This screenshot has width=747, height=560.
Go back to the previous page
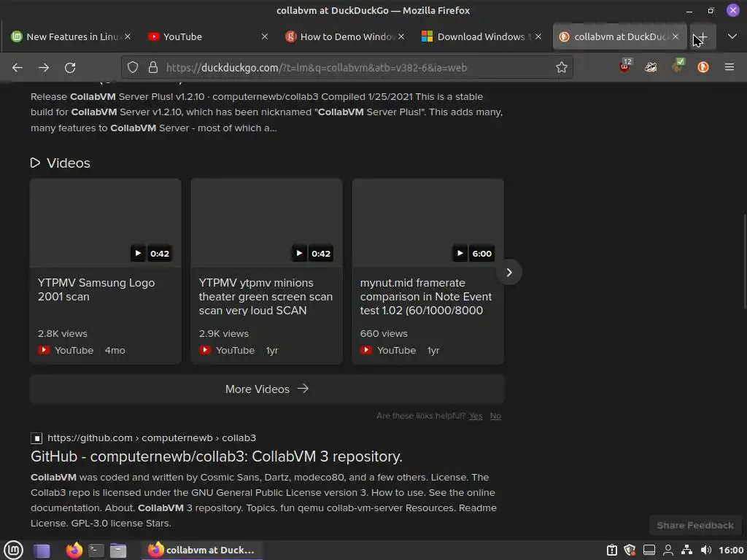pyautogui.click(x=18, y=68)
